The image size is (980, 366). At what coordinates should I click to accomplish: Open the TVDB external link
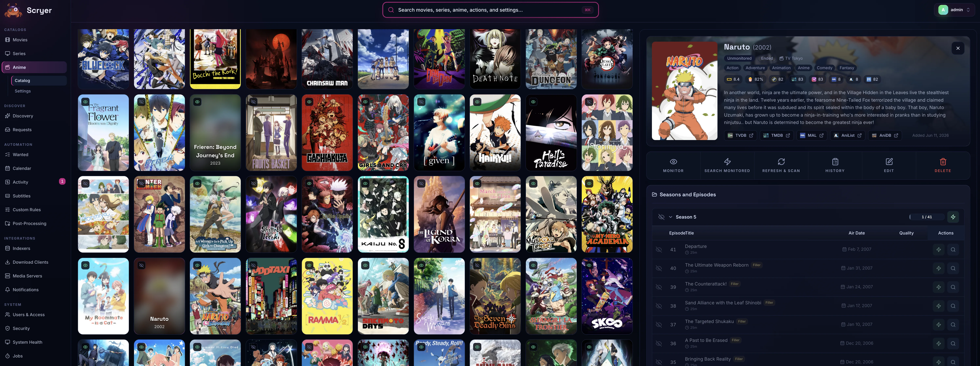(740, 135)
